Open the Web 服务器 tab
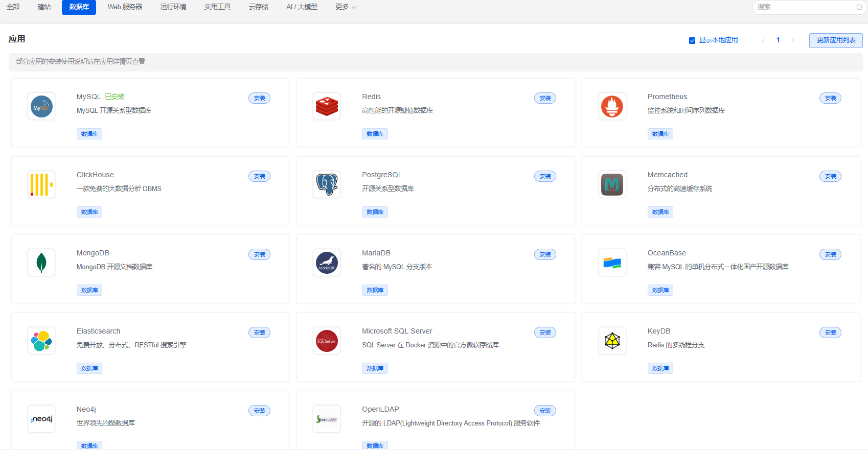 click(125, 7)
